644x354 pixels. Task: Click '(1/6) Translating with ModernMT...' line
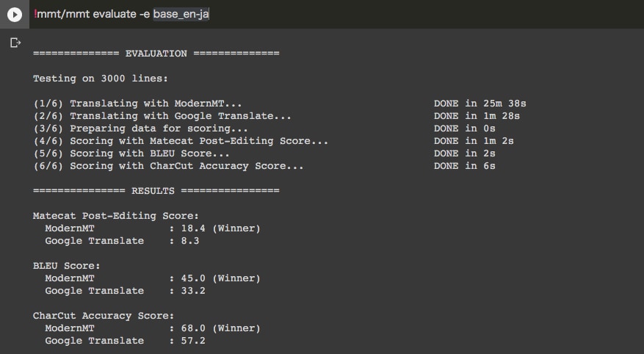[137, 104]
